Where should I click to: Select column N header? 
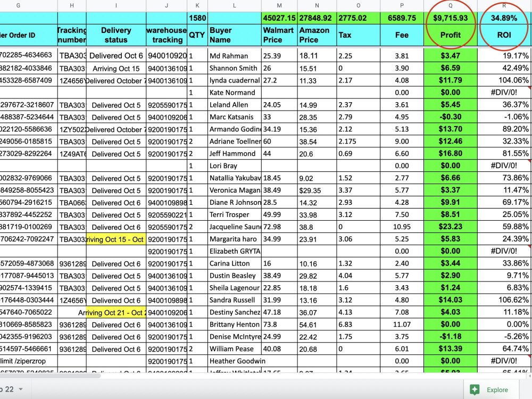pos(317,5)
